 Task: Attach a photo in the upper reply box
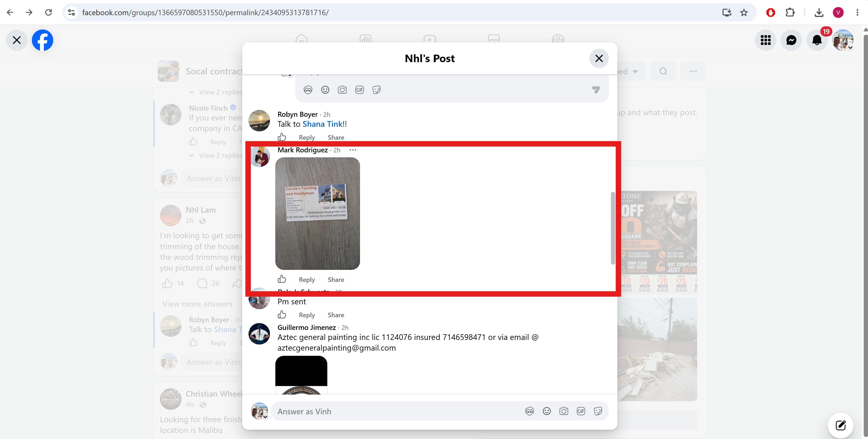click(342, 90)
